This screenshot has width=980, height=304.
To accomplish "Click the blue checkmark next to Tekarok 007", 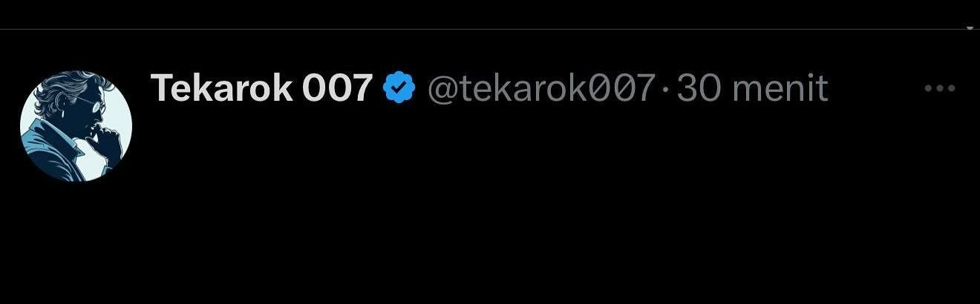I will [x=399, y=88].
